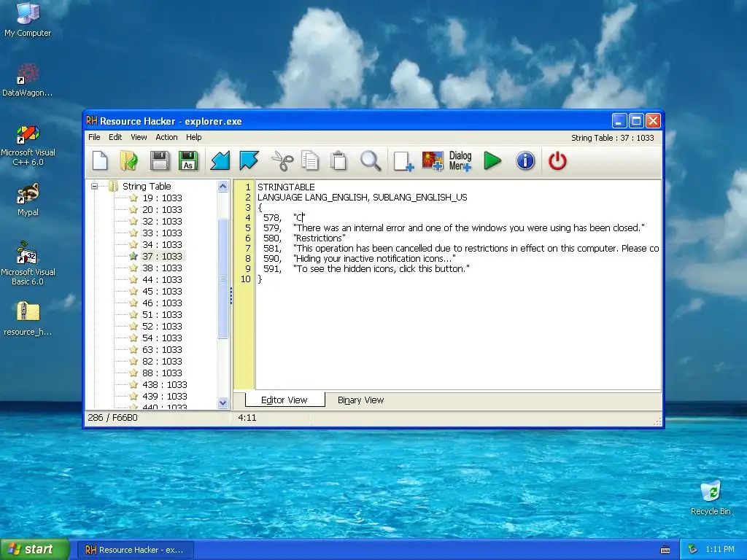This screenshot has width=747, height=560.
Task: Select the Editor View tab
Action: pyautogui.click(x=285, y=400)
